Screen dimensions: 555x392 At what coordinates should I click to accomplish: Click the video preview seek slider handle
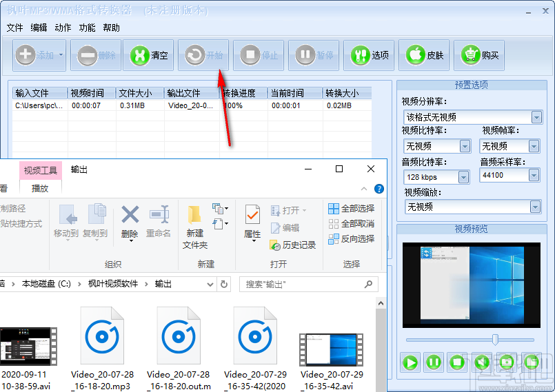point(495,340)
